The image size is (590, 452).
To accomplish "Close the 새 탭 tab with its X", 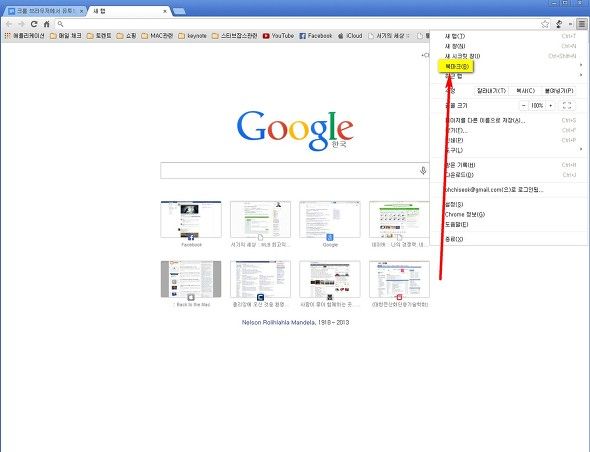I will tap(164, 11).
